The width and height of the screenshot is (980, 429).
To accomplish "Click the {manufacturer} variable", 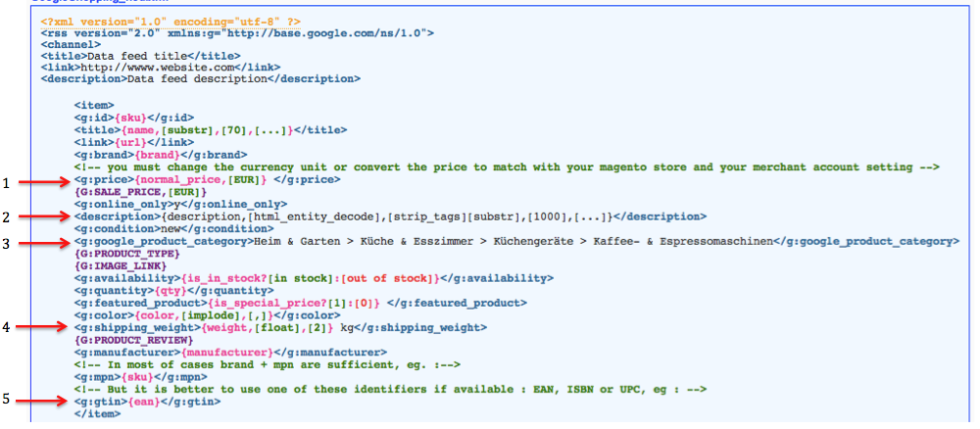I will pos(227,353).
